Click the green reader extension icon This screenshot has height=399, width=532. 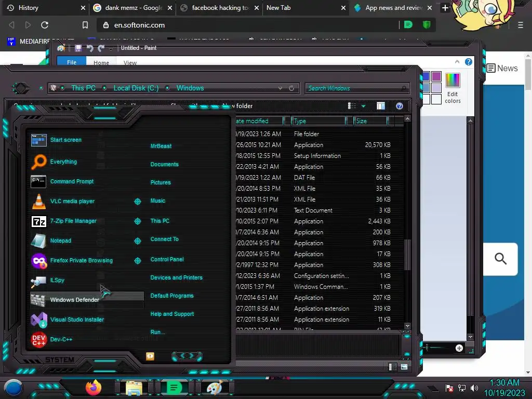click(408, 25)
